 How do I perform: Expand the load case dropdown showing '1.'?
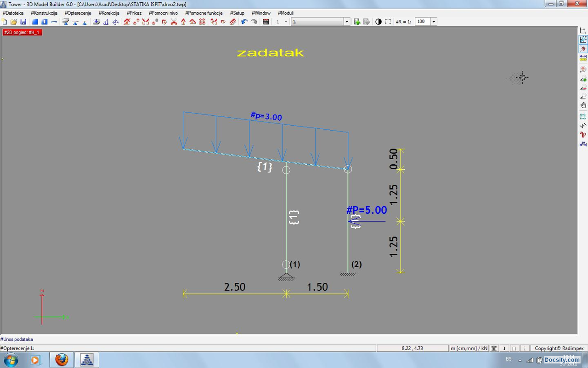[347, 22]
